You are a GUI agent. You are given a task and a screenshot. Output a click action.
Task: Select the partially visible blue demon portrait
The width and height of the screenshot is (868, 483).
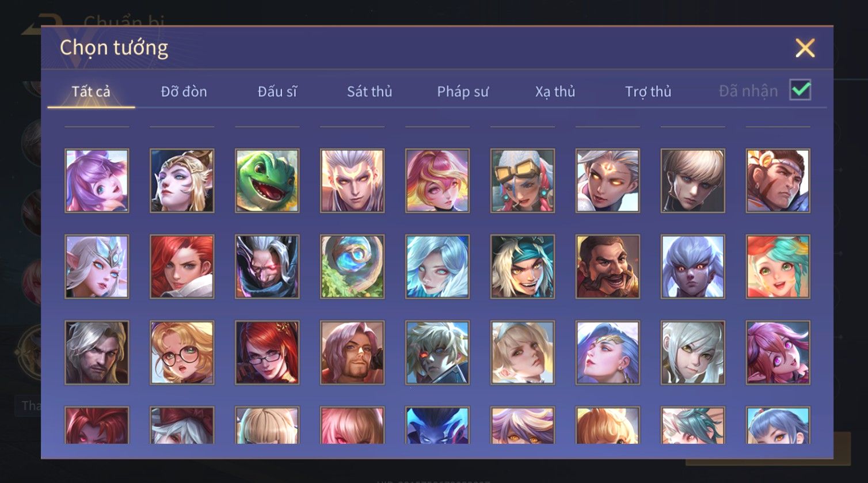437,425
